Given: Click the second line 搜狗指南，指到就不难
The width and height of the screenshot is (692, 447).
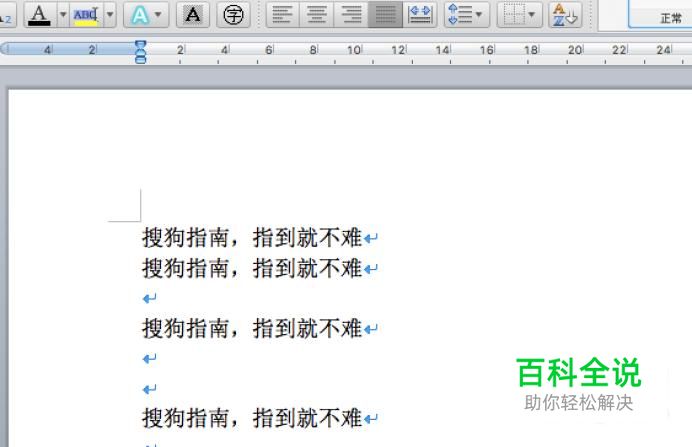Looking at the screenshot, I should tap(252, 268).
